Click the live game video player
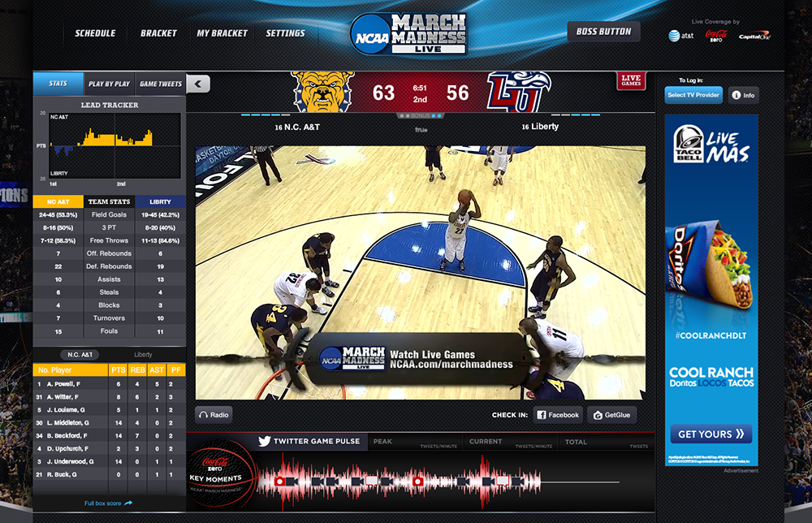 click(x=420, y=272)
